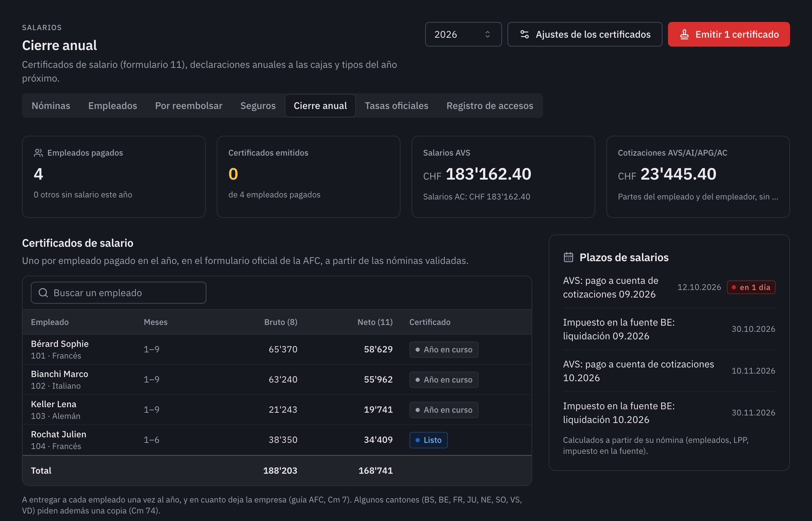This screenshot has height=521, width=812.
Task: Click Emitir 1 certificado
Action: click(729, 34)
